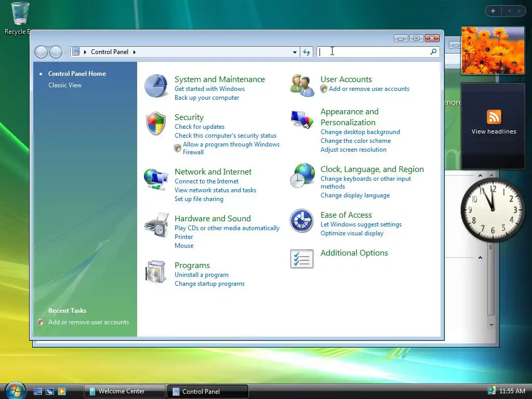Refresh the Control Panel address bar
This screenshot has height=399, width=532.
click(307, 52)
